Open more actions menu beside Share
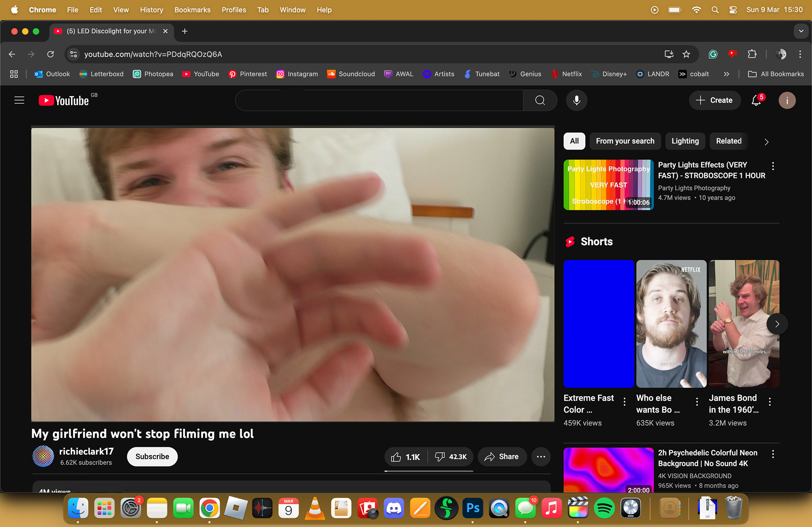The height and width of the screenshot is (527, 812). [x=541, y=457]
